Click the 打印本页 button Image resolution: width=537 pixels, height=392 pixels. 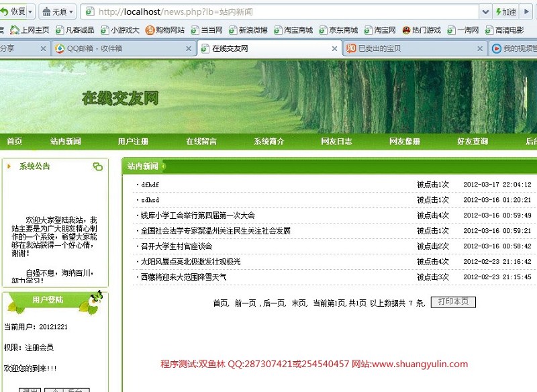(x=453, y=302)
